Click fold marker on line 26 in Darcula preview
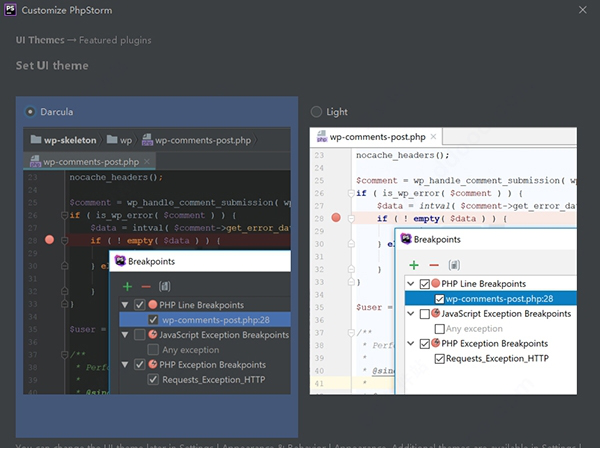The image size is (600, 465). point(64,215)
